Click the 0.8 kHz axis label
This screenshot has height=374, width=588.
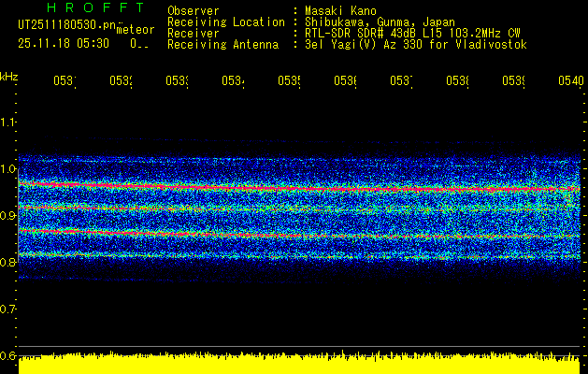(7, 262)
